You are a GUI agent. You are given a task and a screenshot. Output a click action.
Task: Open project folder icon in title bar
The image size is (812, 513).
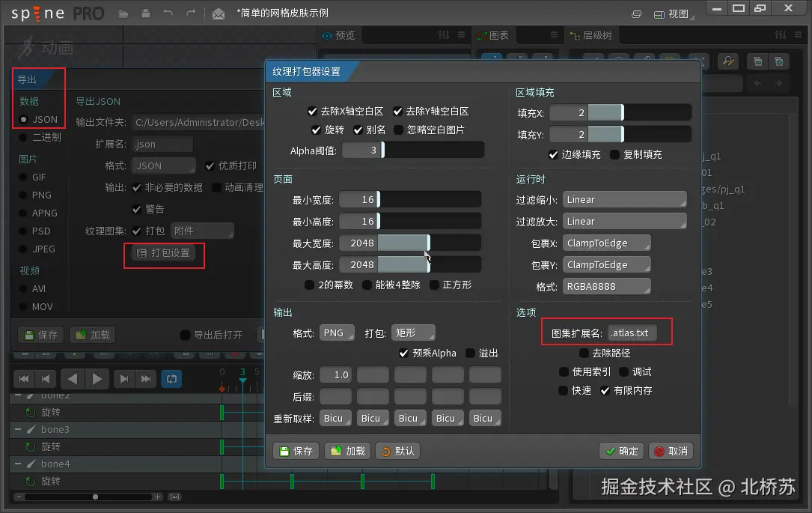(x=123, y=14)
